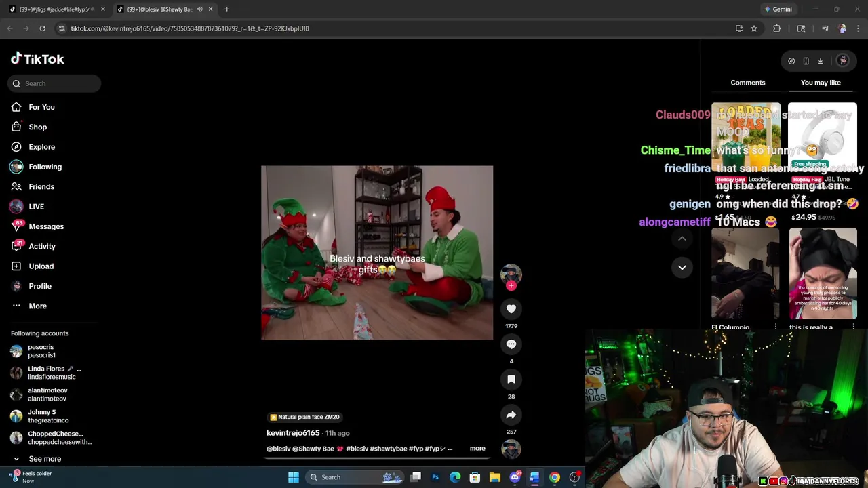The height and width of the screenshot is (488, 868).
Task: Open File Explorer from the taskbar
Action: pyautogui.click(x=495, y=477)
